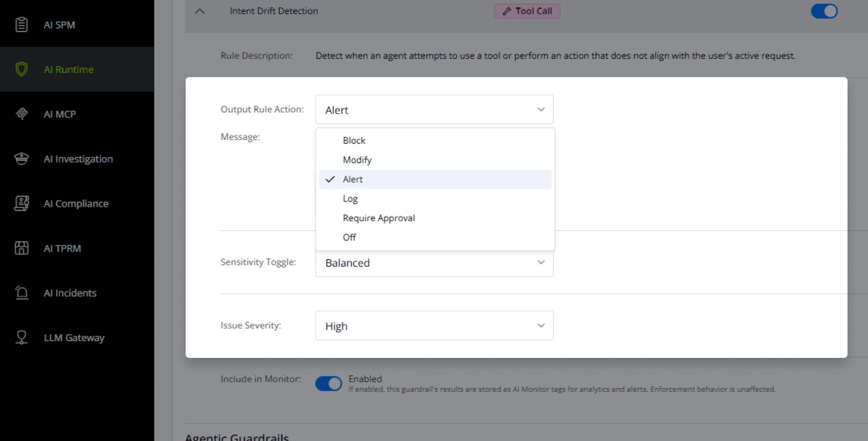Click the AI Monitor tags explanation text
This screenshot has height=441, width=868.
tap(562, 389)
